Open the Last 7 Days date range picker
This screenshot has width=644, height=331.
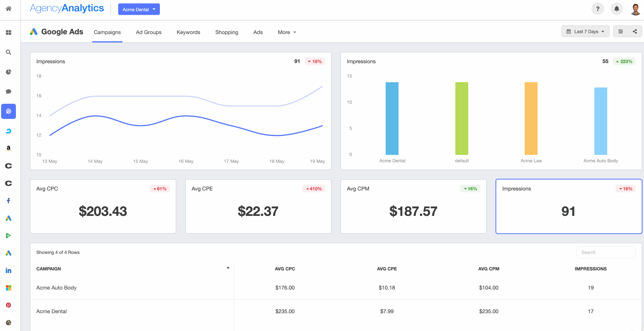pyautogui.click(x=585, y=31)
